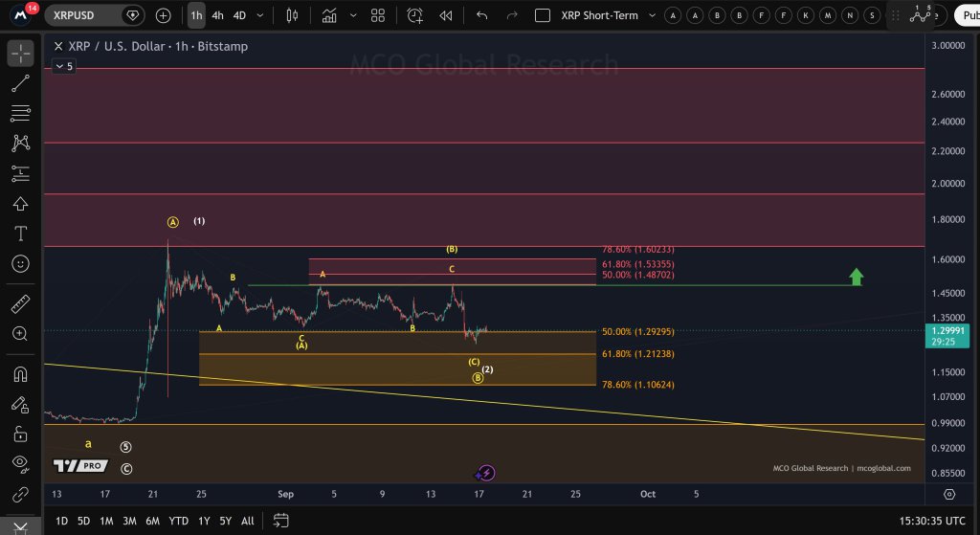Switch to the 4h timeframe
Image resolution: width=980 pixels, height=535 pixels.
[x=217, y=15]
